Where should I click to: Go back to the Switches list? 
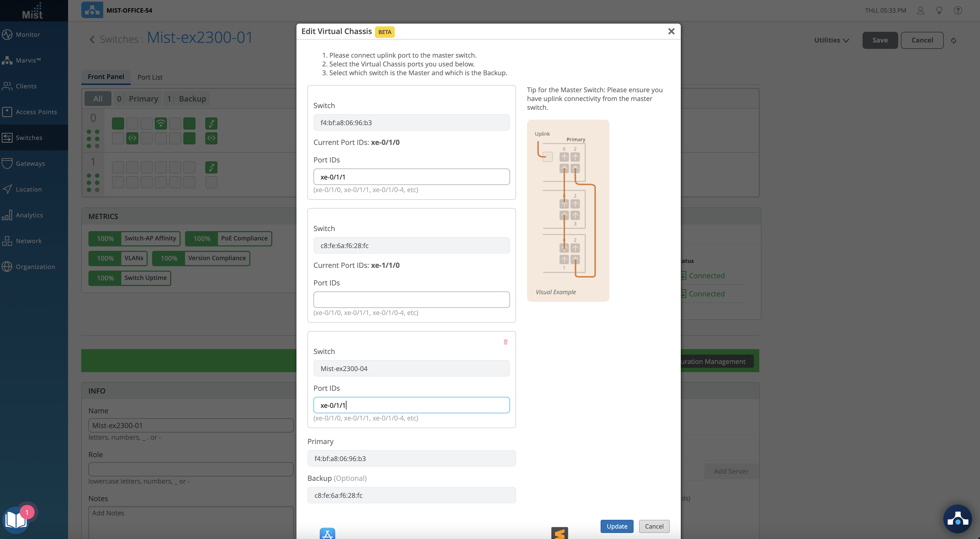pos(92,39)
